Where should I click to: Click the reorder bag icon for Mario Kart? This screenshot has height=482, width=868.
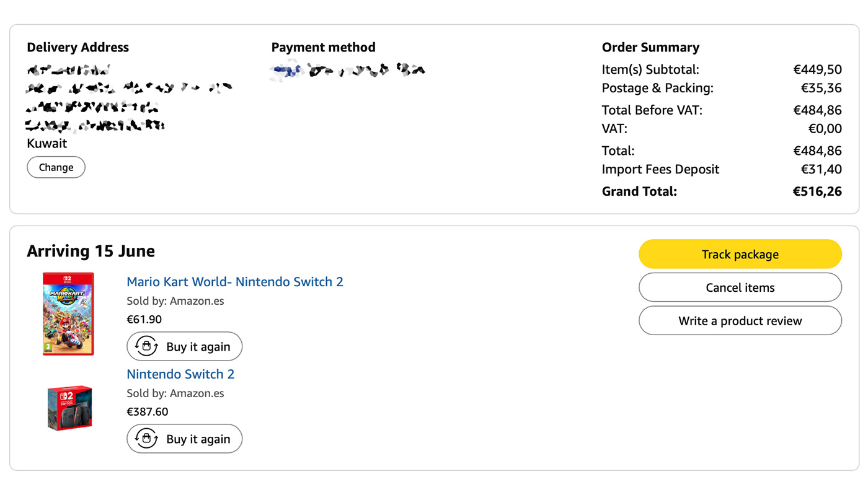(x=146, y=347)
